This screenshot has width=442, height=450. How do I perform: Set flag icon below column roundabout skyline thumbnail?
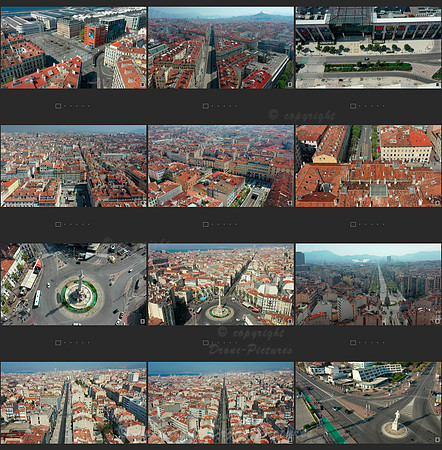point(206,342)
